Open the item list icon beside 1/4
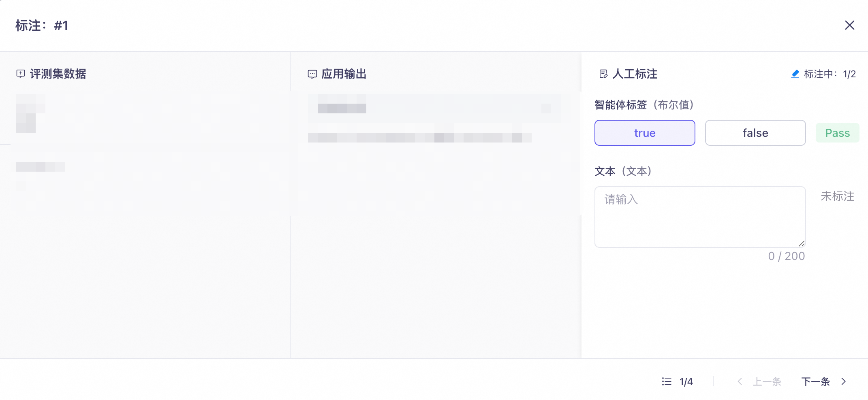 tap(667, 381)
